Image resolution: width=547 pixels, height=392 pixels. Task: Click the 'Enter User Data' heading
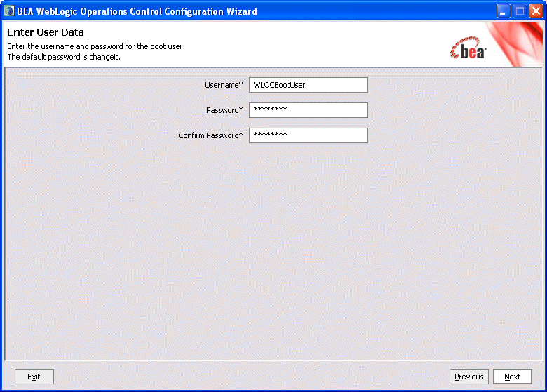pyautogui.click(x=46, y=32)
